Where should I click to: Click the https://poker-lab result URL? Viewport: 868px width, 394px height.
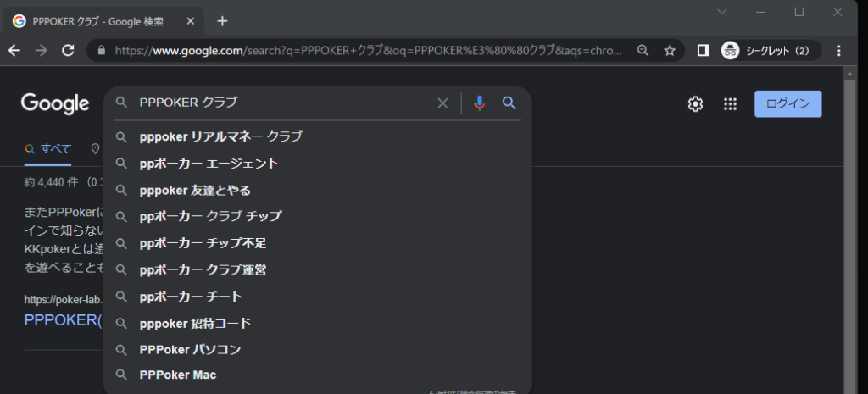pos(64,300)
